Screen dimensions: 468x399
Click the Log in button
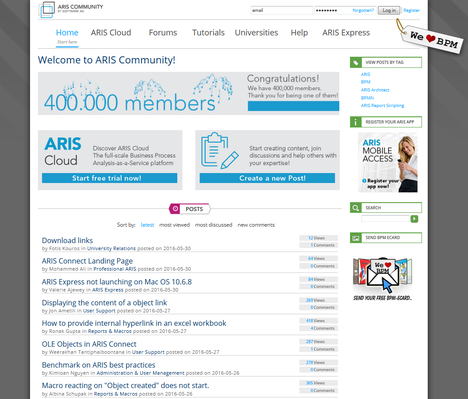click(389, 10)
